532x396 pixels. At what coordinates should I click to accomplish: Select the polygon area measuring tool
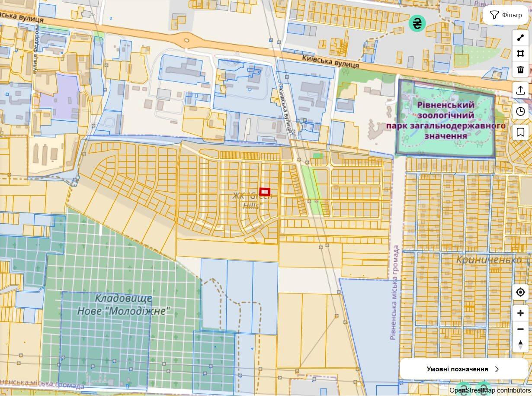(x=520, y=54)
